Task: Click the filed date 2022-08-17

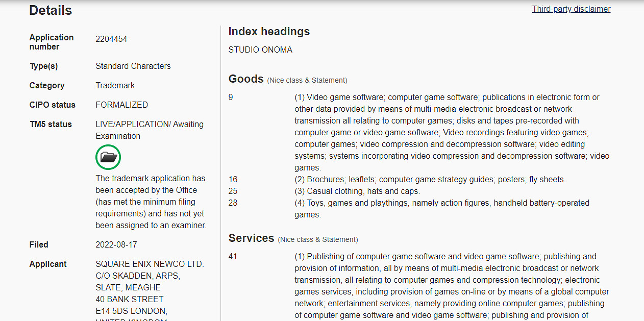Action: point(116,244)
